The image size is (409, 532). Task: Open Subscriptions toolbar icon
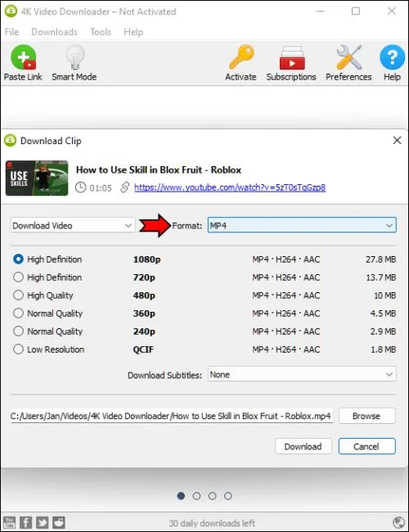click(x=292, y=57)
